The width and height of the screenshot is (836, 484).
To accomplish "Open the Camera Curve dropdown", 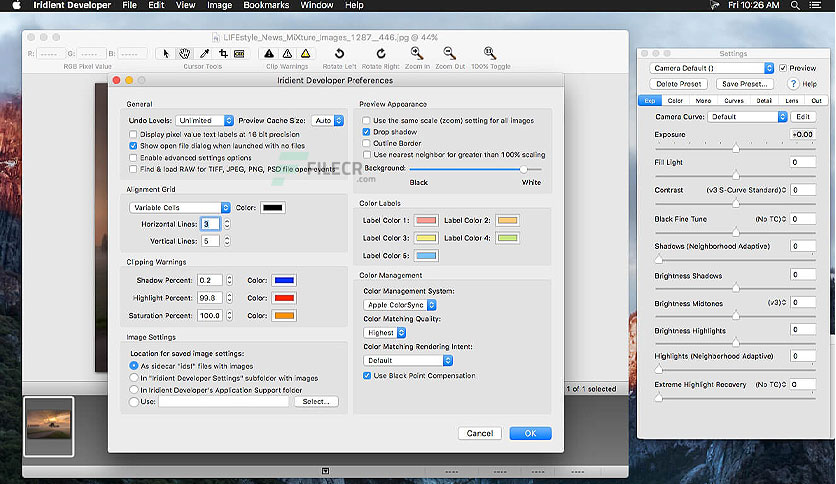I will [x=747, y=117].
